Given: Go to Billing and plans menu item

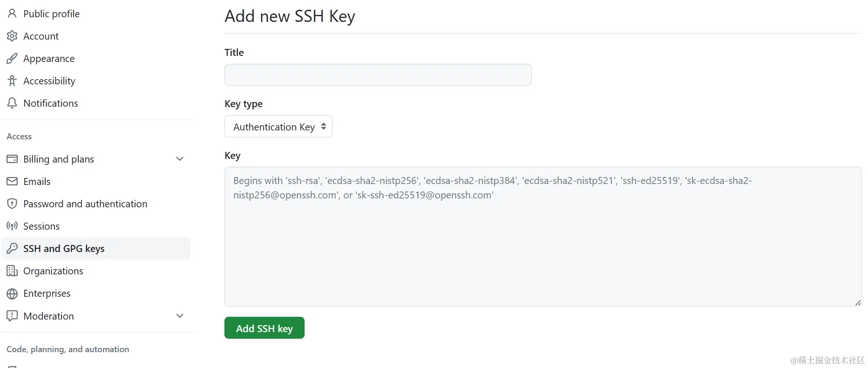Looking at the screenshot, I should pos(59,159).
